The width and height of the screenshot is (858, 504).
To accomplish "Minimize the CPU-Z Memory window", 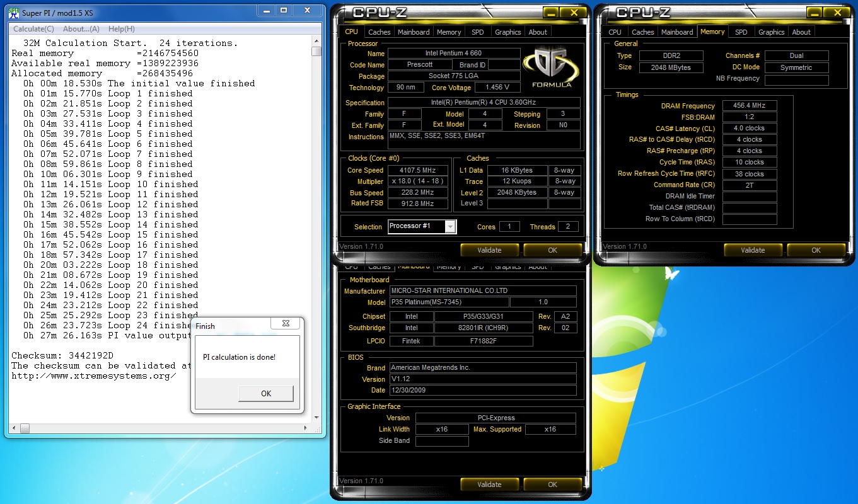I will point(816,13).
